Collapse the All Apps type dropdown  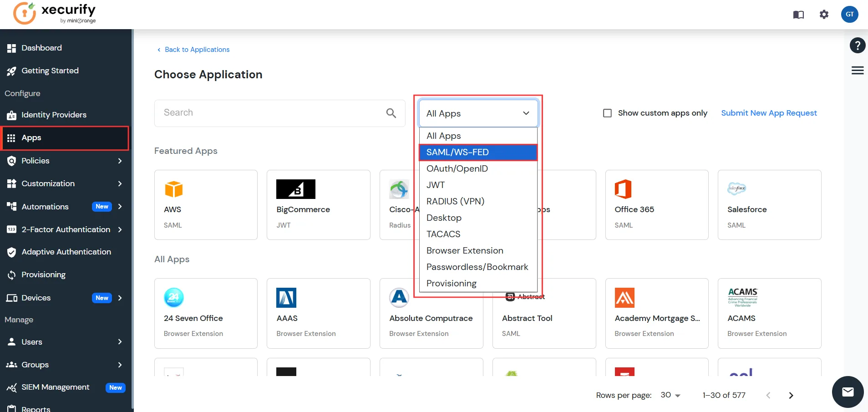coord(478,113)
